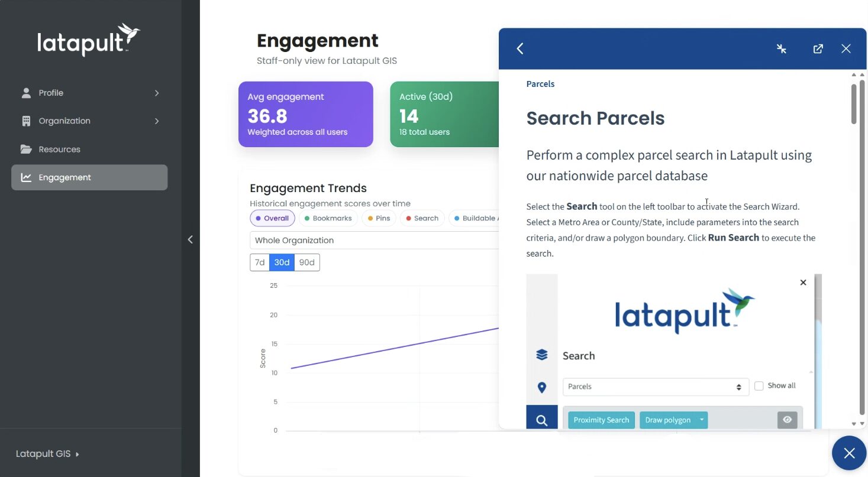The height and width of the screenshot is (477, 868).
Task: Open the Whole Organization dropdown
Action: 374,240
